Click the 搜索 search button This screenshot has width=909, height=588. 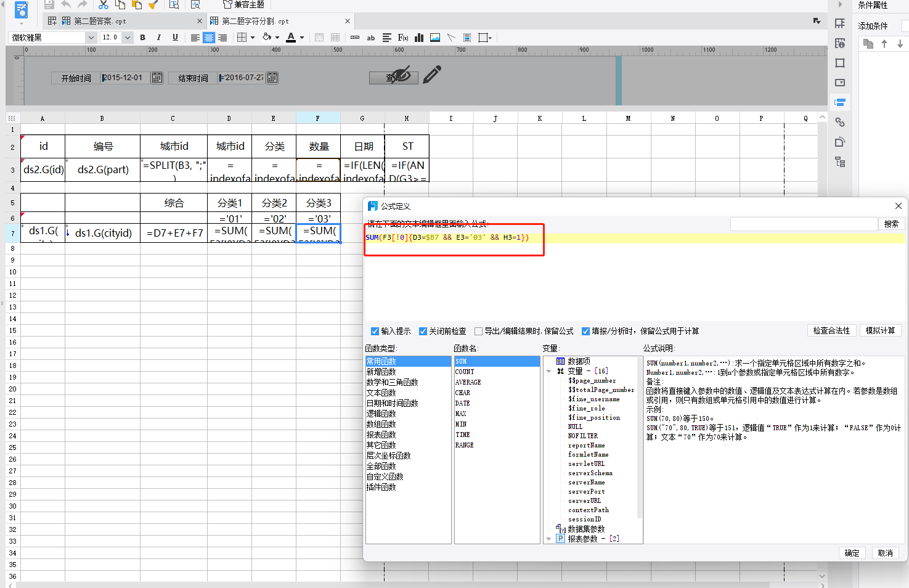891,224
